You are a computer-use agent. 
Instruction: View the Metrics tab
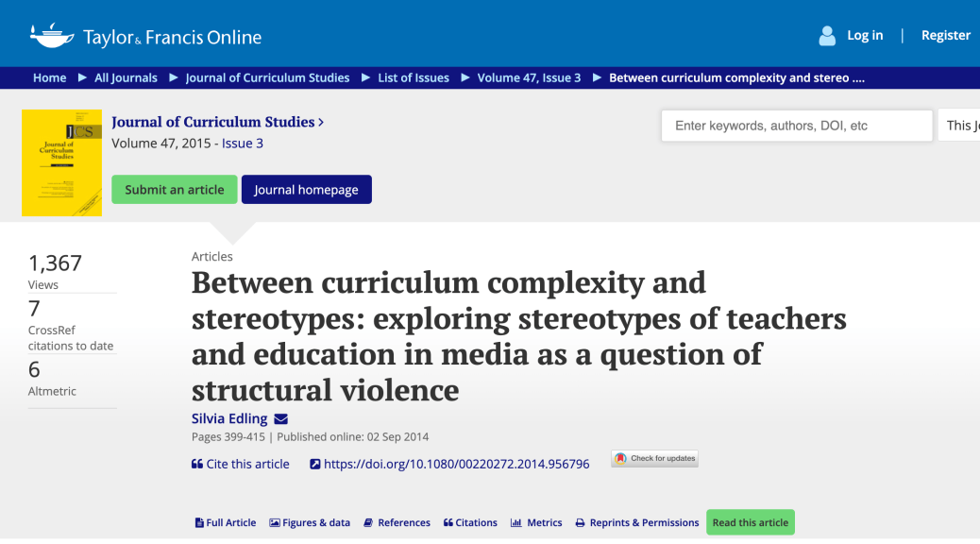coord(536,522)
